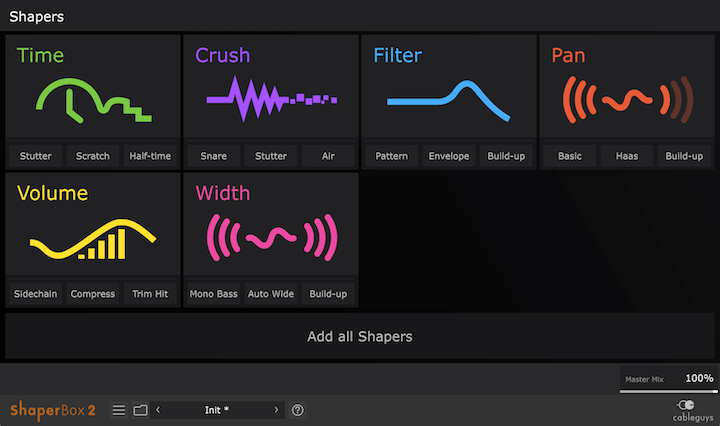This screenshot has width=720, height=426.
Task: Click the Filter shaper title
Action: [398, 56]
